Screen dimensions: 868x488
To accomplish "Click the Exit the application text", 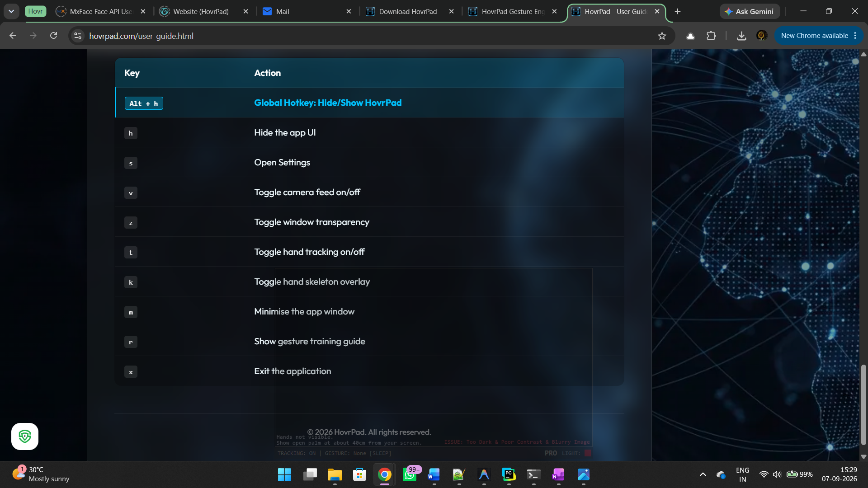I will click(292, 371).
